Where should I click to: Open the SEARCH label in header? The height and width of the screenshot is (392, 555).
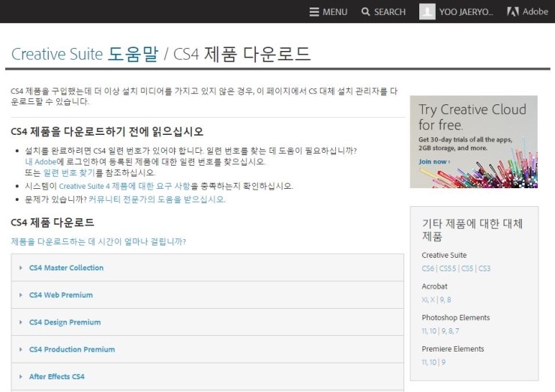pyautogui.click(x=390, y=12)
